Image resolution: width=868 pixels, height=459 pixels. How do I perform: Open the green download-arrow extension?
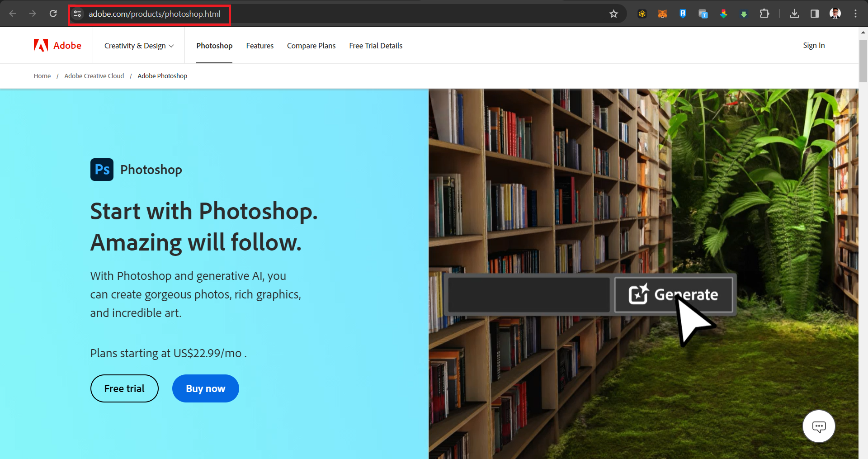[744, 14]
